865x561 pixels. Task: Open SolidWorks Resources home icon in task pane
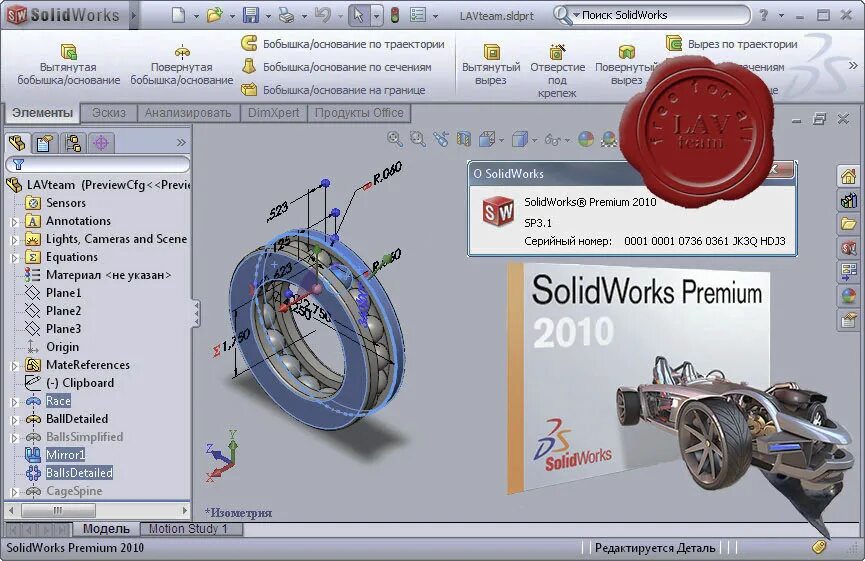click(x=848, y=177)
